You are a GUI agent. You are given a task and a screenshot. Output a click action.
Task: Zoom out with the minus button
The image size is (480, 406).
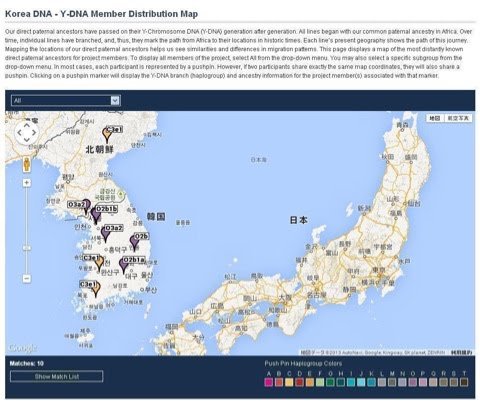click(x=27, y=278)
